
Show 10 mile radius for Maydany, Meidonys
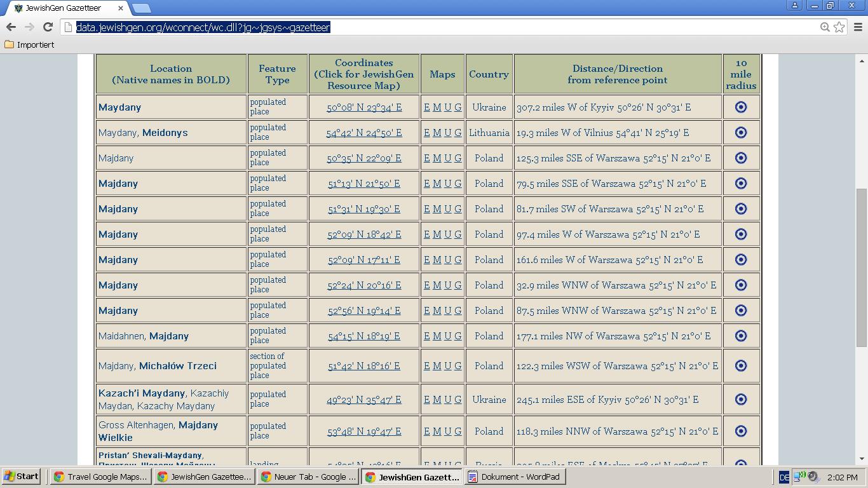(x=741, y=132)
